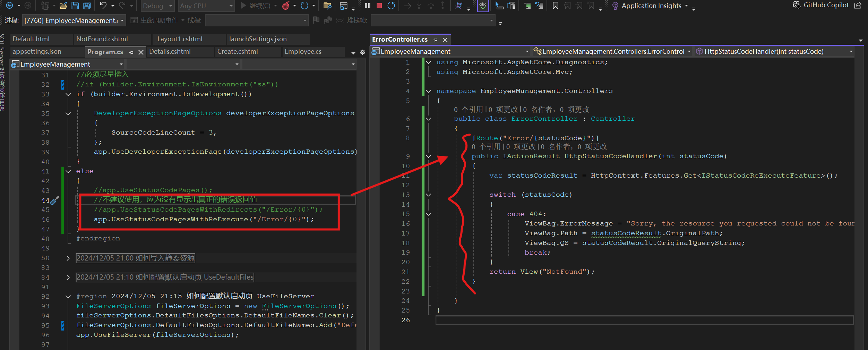Toggle the abc spell checker
The image size is (868, 350).
(x=483, y=6)
